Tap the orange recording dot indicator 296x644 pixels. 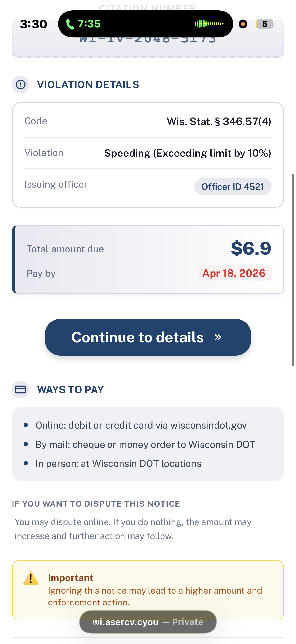243,24
